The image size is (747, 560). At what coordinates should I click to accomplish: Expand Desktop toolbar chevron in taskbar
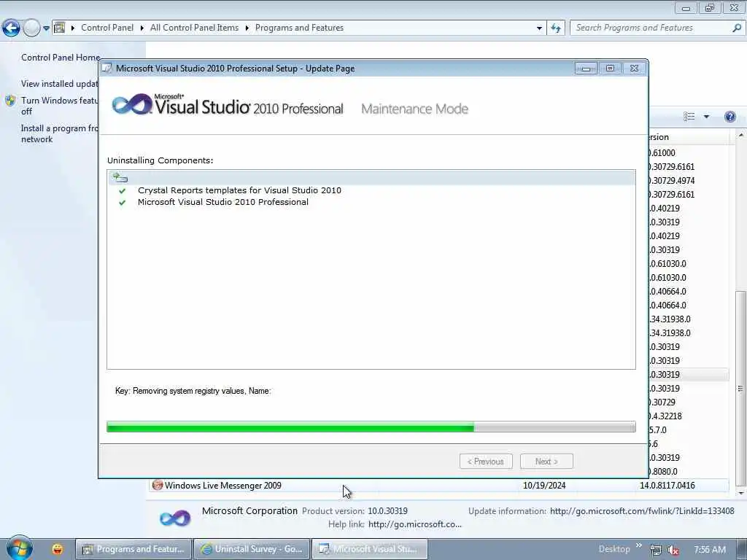click(639, 545)
